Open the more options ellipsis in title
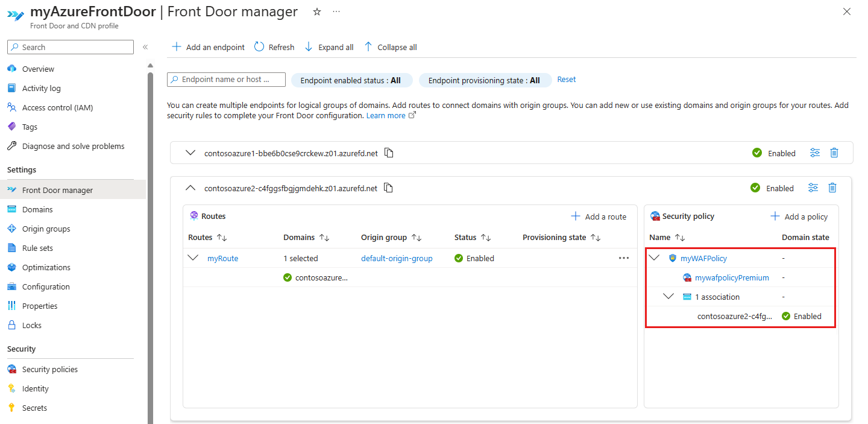Screen dimensions: 868x424 336,11
